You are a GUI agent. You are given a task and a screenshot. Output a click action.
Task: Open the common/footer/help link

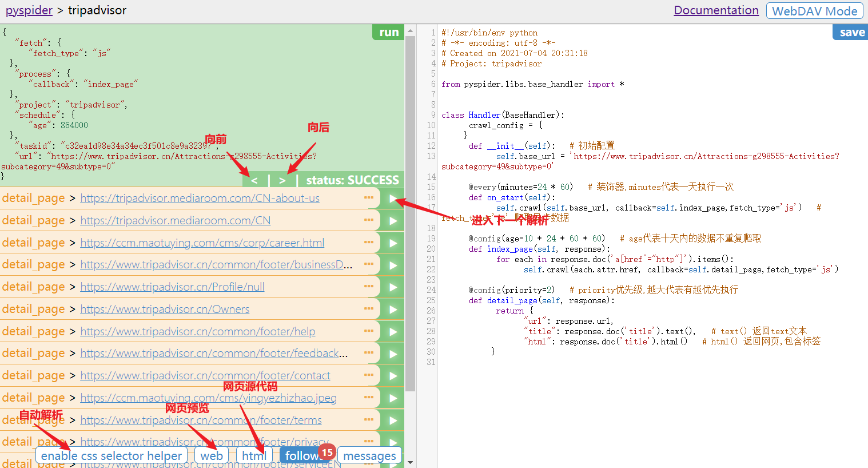pyautogui.click(x=197, y=331)
